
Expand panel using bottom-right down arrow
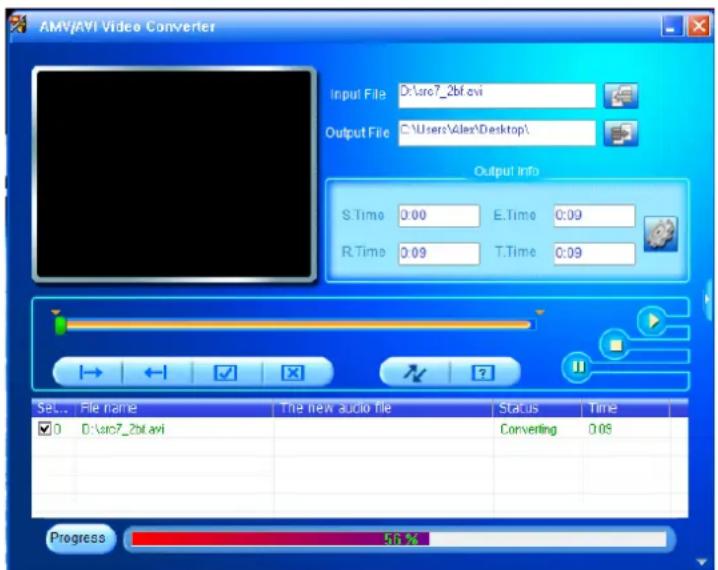(x=701, y=562)
